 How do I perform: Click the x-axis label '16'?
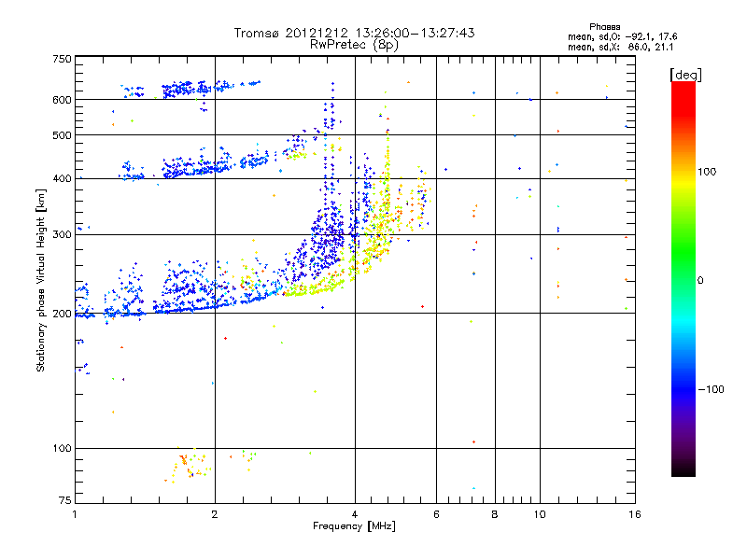pos(635,514)
